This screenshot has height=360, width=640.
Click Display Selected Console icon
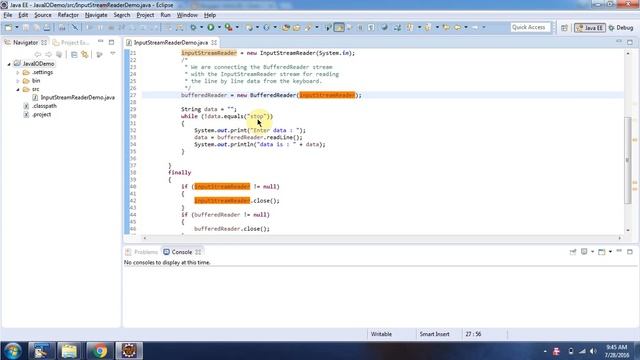coord(584,252)
